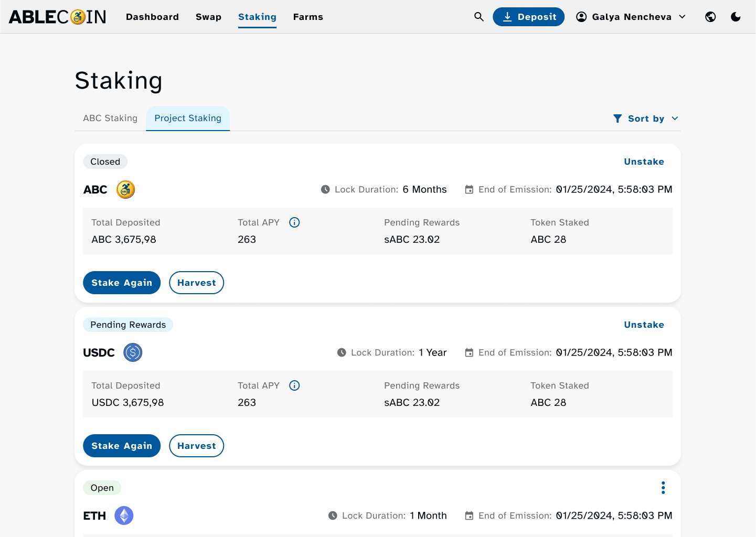Open the Farms navigation item
Viewport: 756px width, 537px height.
[x=308, y=17]
